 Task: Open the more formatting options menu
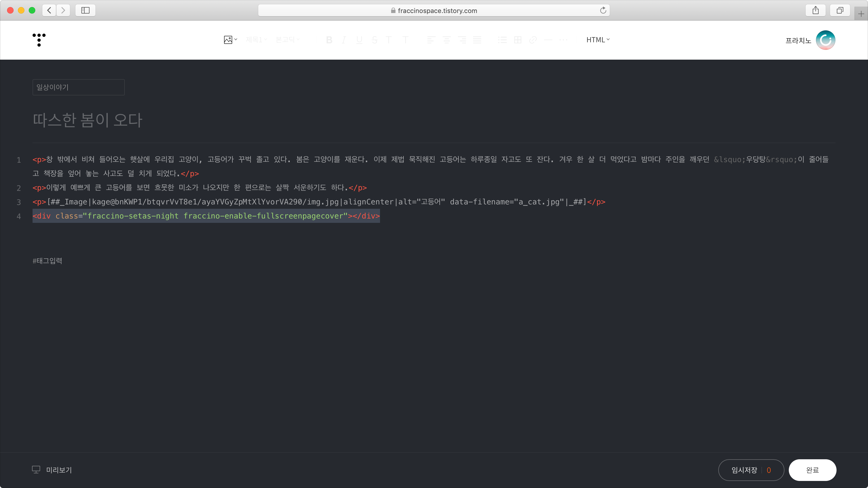tap(563, 40)
